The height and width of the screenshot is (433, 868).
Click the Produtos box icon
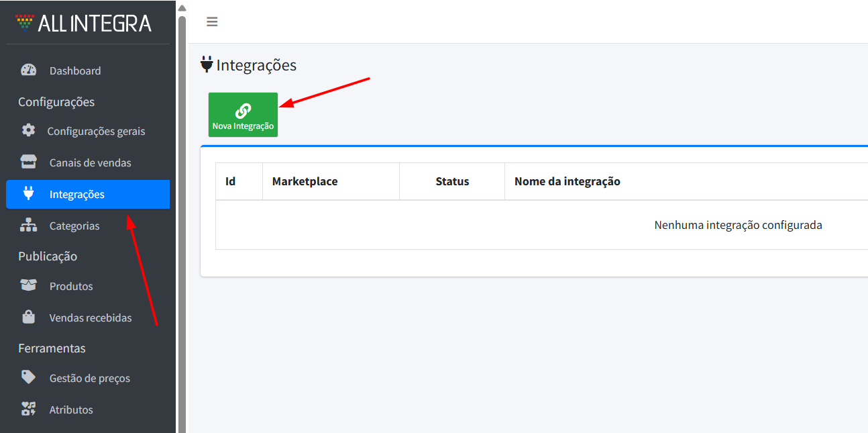(28, 286)
